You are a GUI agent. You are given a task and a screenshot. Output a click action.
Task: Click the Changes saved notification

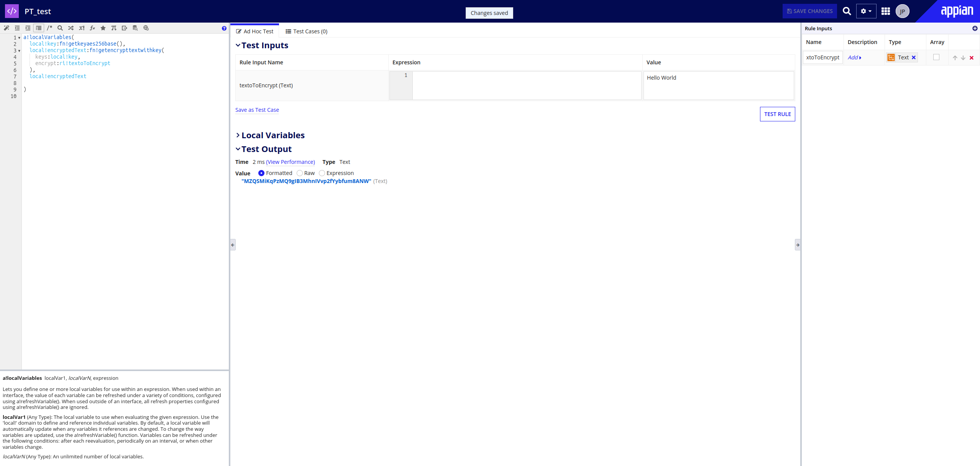[489, 13]
